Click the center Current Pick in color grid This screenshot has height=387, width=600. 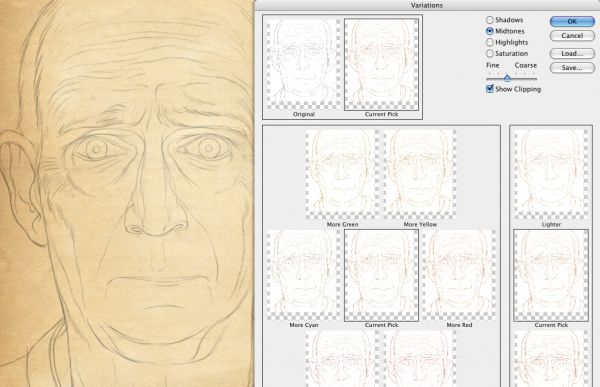pyautogui.click(x=381, y=275)
